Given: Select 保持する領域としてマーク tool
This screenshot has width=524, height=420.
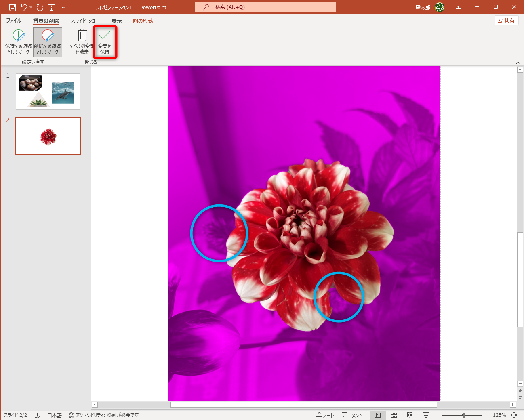Looking at the screenshot, I should point(19,42).
